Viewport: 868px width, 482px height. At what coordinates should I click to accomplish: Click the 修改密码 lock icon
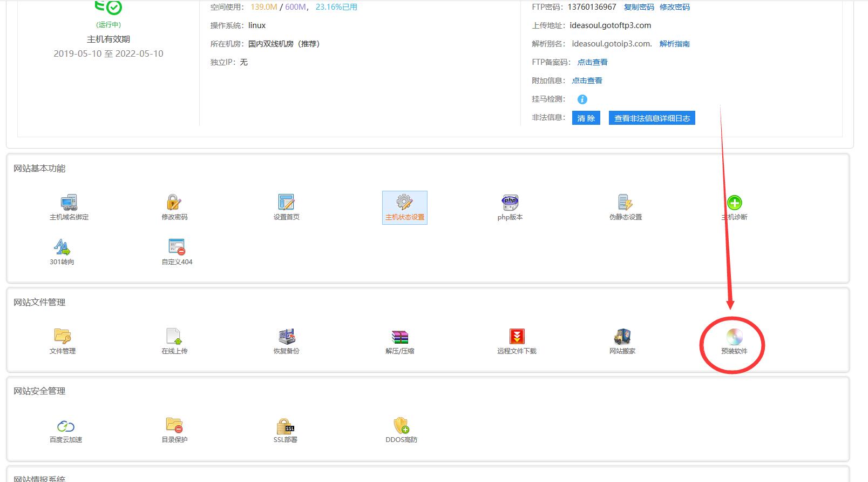click(x=174, y=202)
